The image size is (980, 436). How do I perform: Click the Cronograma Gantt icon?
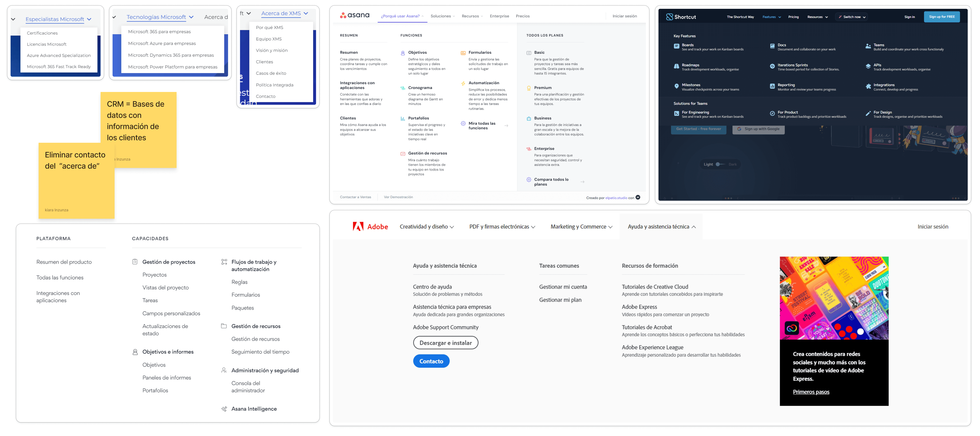click(x=403, y=88)
